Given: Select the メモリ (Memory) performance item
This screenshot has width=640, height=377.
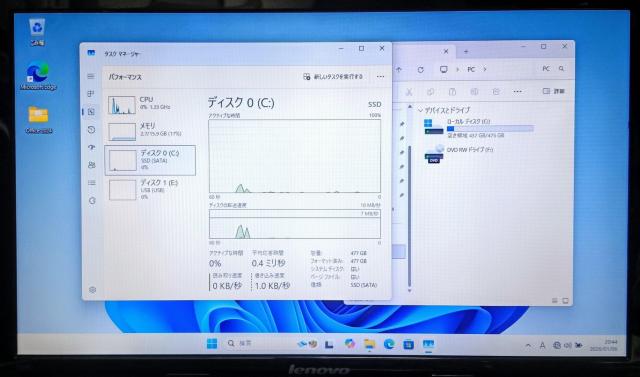Looking at the screenshot, I should 150,131.
